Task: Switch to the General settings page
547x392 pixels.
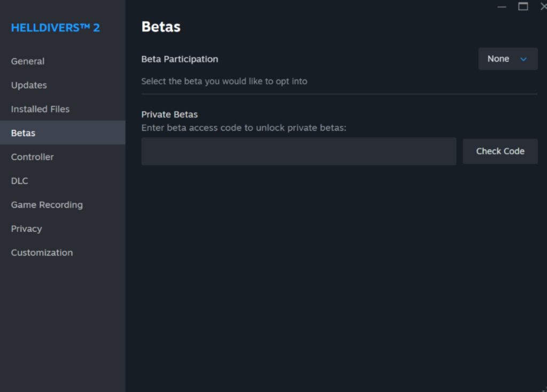Action: (27, 61)
